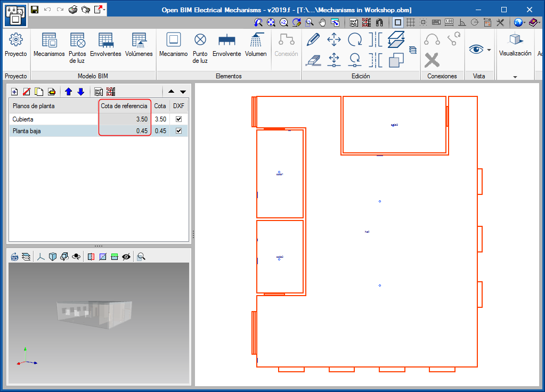The image size is (545, 392).
Task: Select the eraser delete tool
Action: (x=313, y=60)
